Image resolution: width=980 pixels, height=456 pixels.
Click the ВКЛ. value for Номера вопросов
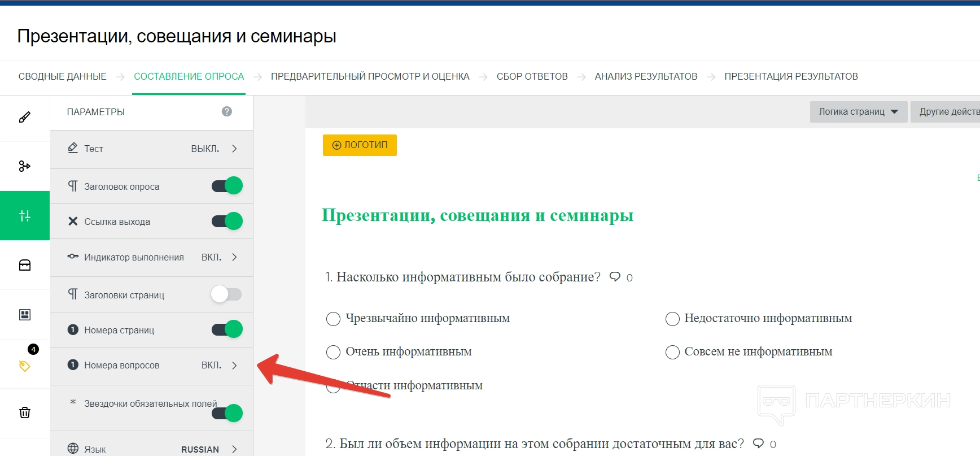coord(211,366)
